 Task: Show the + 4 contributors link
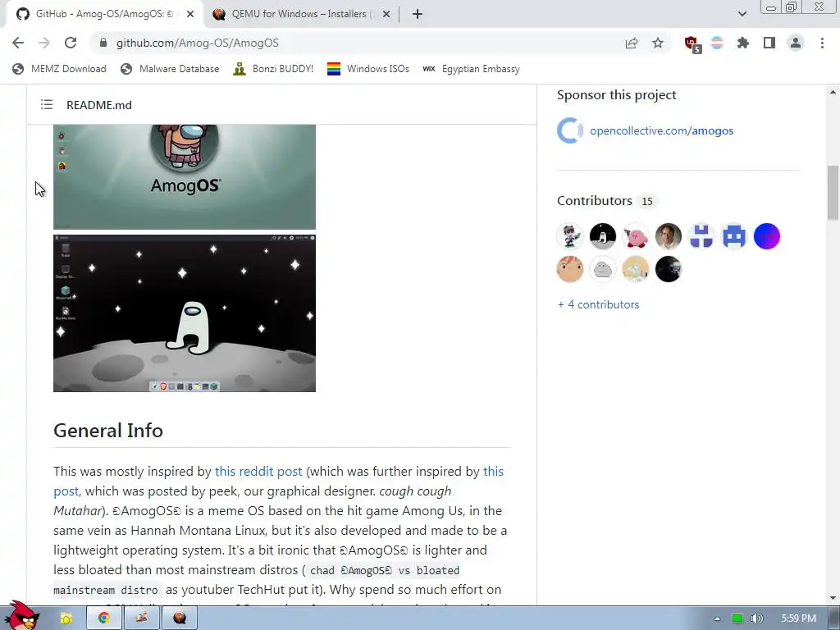pyautogui.click(x=598, y=304)
